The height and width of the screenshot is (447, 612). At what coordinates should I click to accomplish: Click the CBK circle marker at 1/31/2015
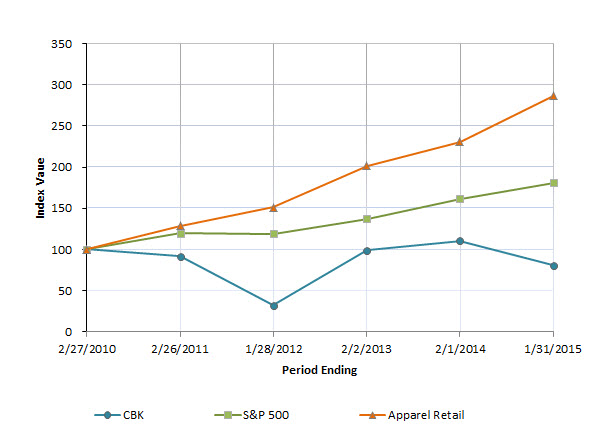click(x=553, y=266)
